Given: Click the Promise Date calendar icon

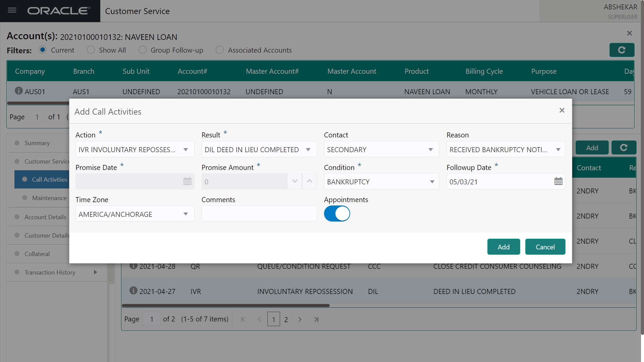Looking at the screenshot, I should 187,181.
